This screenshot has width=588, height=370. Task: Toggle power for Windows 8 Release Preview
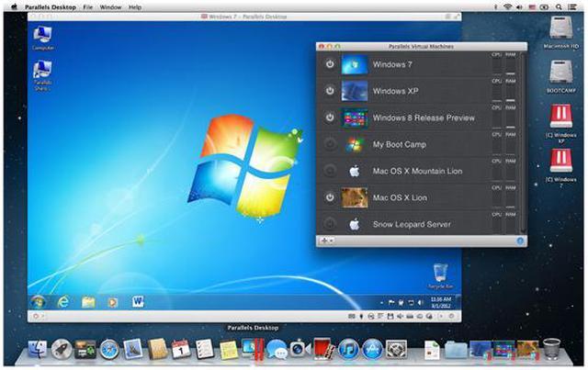pos(330,118)
